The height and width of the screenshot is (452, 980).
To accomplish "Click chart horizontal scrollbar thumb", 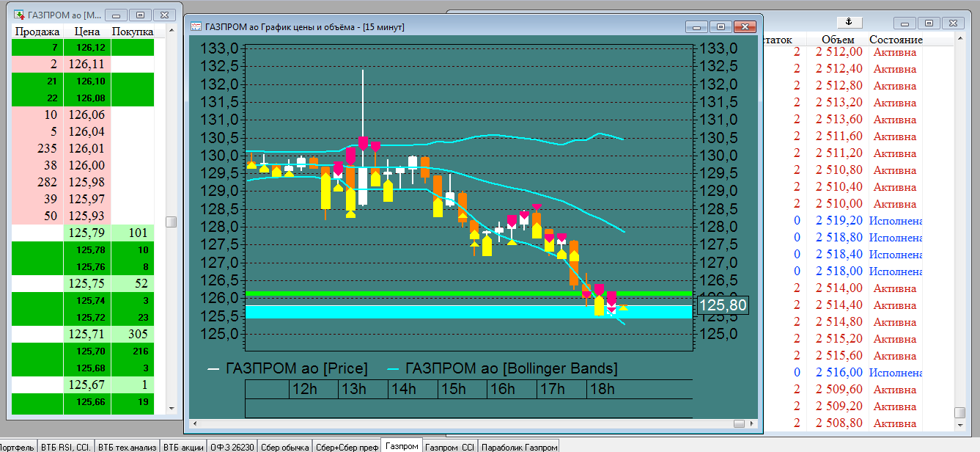I will pos(740,423).
